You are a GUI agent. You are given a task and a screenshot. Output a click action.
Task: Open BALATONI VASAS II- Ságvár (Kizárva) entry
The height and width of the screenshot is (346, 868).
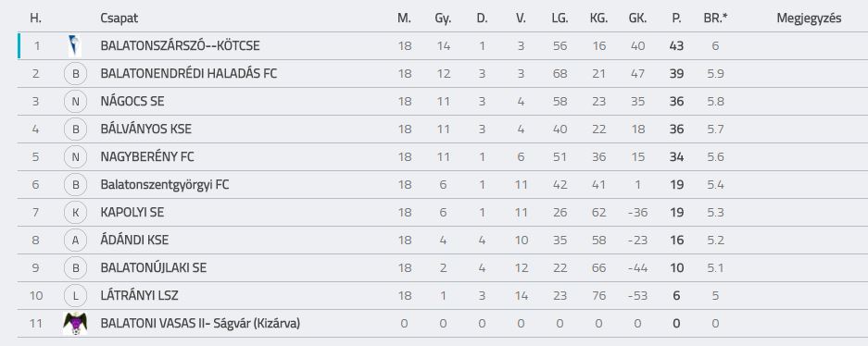[200, 324]
